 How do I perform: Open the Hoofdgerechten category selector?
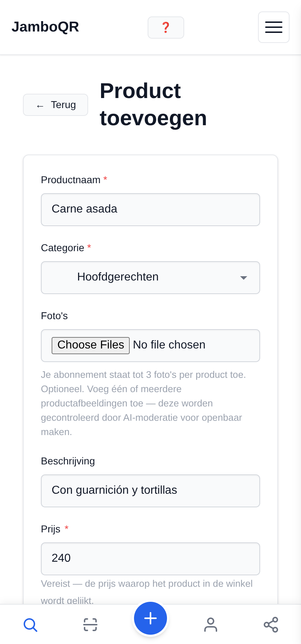pyautogui.click(x=150, y=278)
